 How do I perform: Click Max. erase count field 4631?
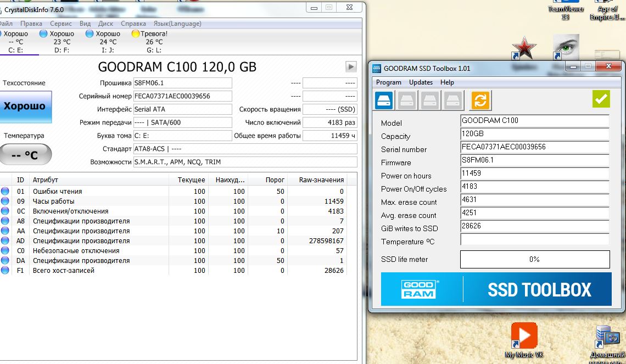coord(535,199)
